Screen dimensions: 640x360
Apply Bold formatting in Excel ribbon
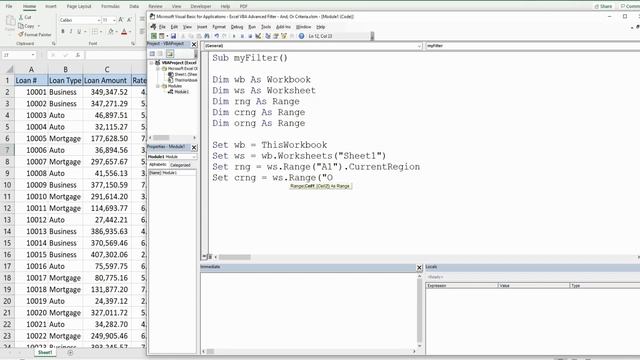pos(62,31)
